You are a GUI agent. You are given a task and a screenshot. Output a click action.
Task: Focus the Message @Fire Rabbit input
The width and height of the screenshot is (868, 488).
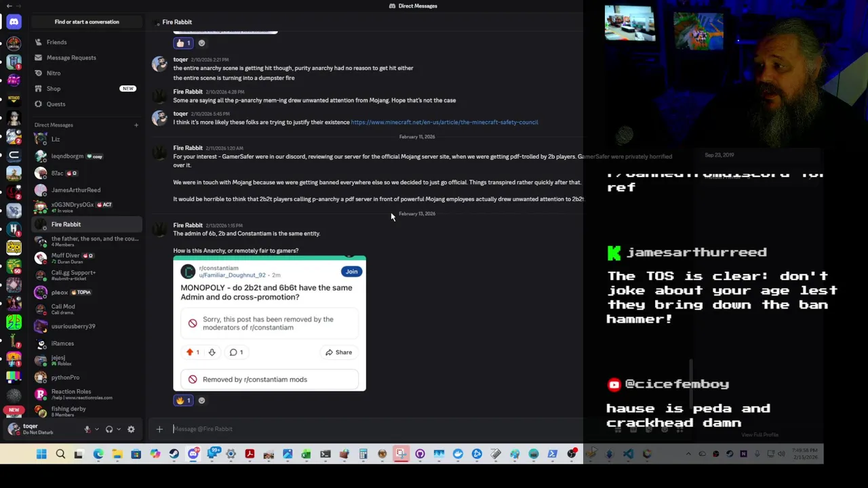coord(373,429)
